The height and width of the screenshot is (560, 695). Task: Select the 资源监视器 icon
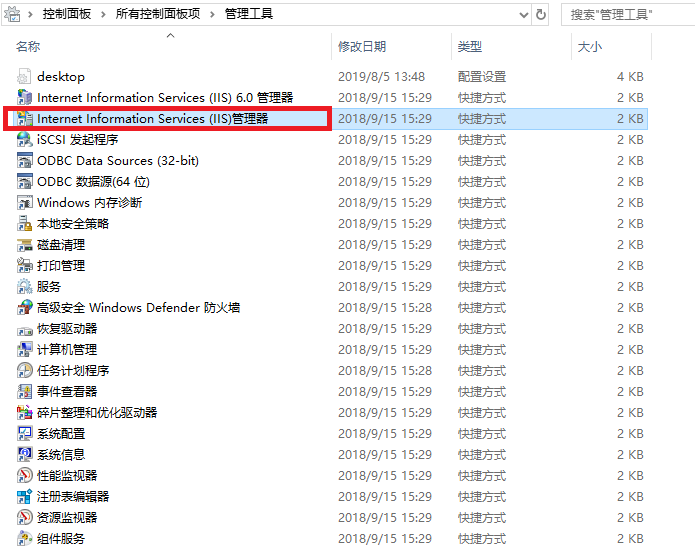point(24,517)
